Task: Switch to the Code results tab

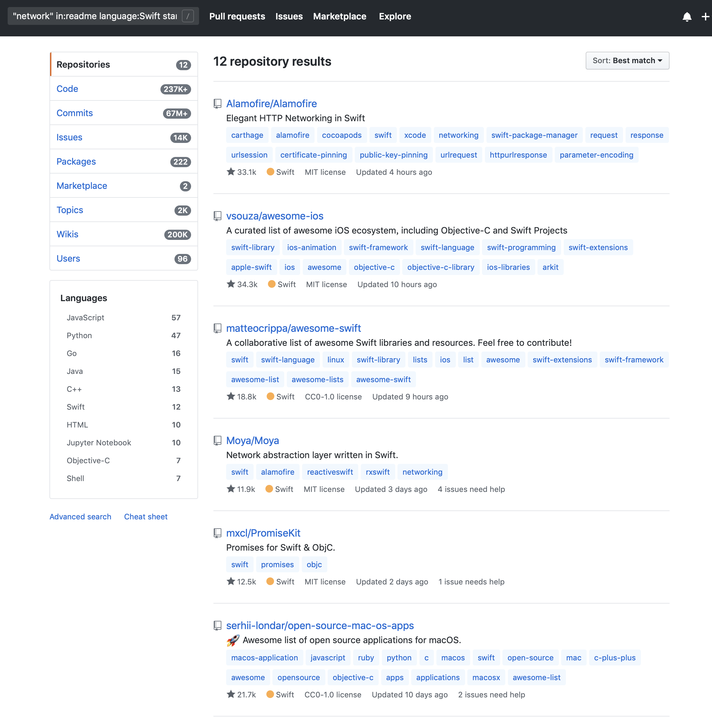Action: coord(67,89)
